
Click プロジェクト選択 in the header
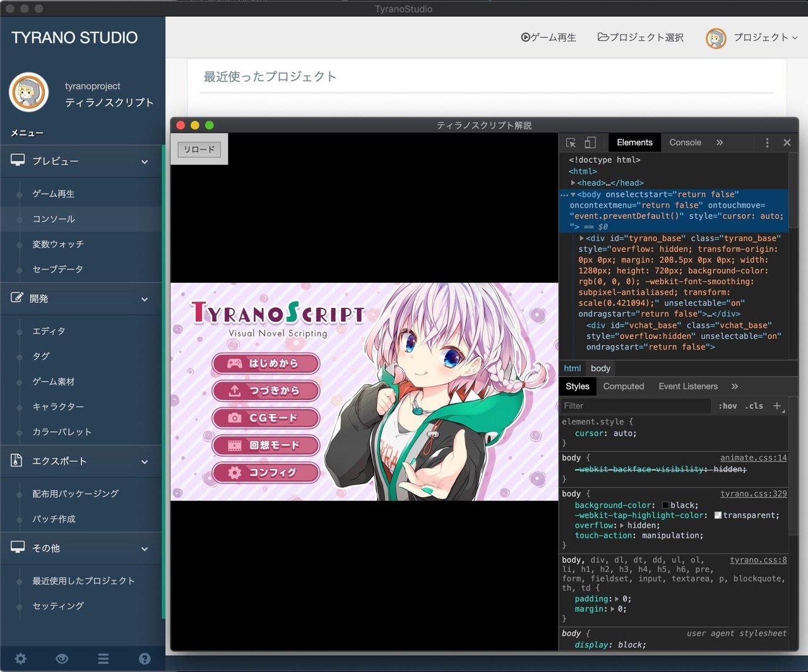click(x=640, y=37)
